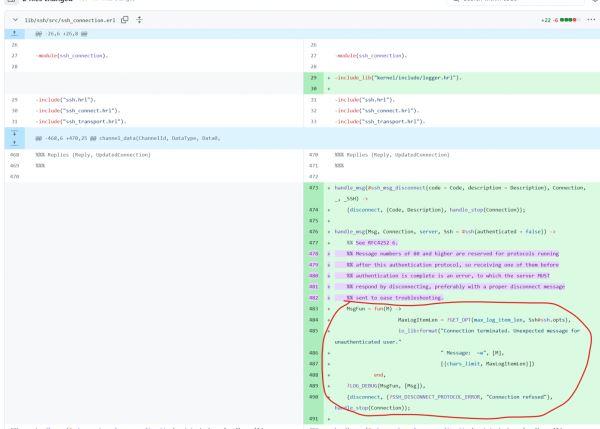Select the +22 -6 diffstat indicator
This screenshot has height=429, width=600.
point(560,20)
